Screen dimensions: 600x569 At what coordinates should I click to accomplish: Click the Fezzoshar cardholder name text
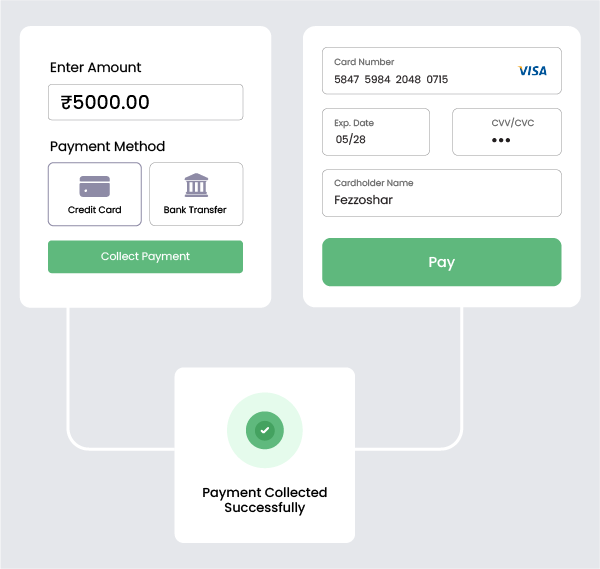point(363,200)
